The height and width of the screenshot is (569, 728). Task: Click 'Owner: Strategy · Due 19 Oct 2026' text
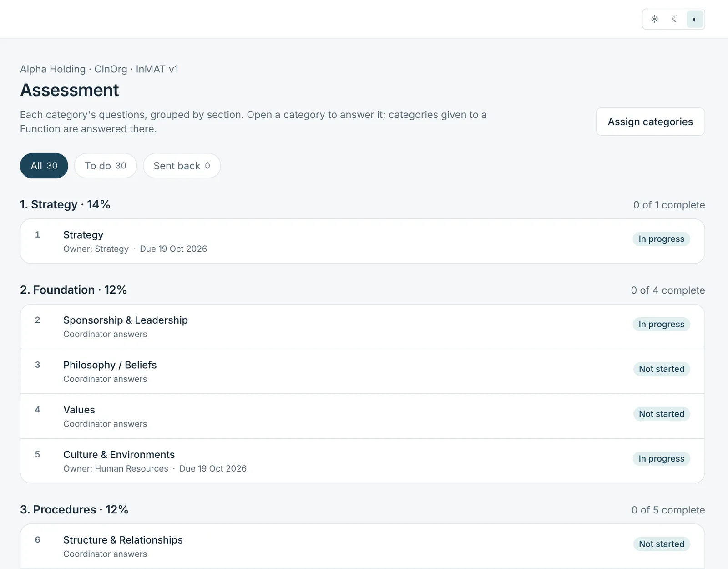135,249
